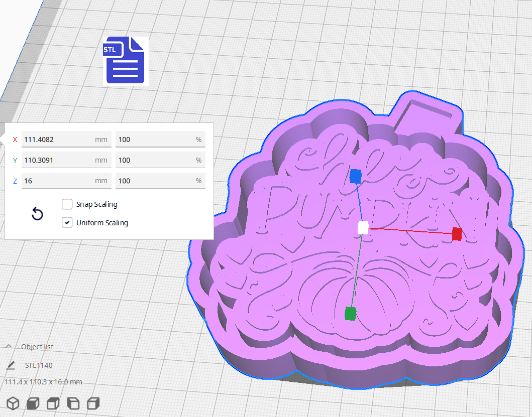Click the green Y-axis scale handle

[351, 314]
